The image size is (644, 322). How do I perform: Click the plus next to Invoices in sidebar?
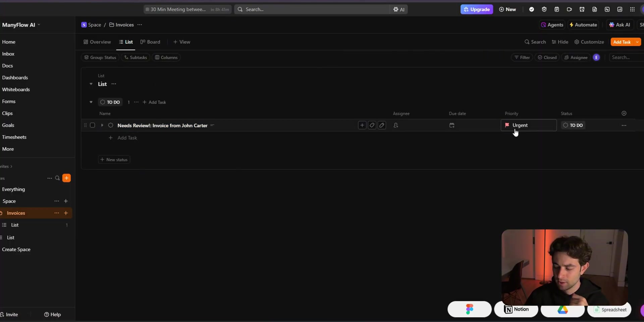66,213
